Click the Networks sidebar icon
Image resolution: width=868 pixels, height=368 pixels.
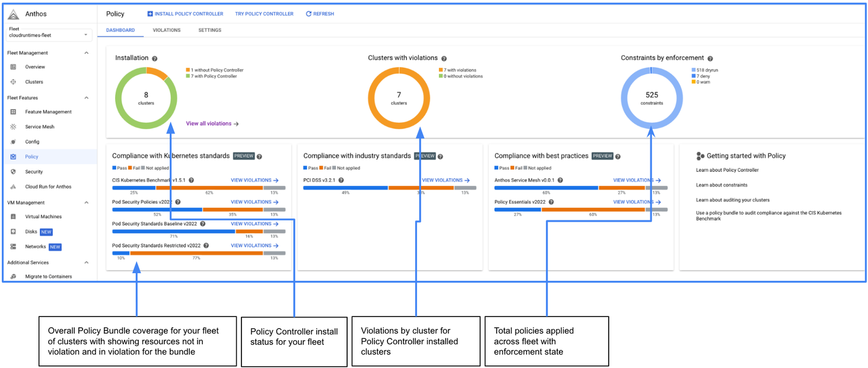tap(13, 247)
